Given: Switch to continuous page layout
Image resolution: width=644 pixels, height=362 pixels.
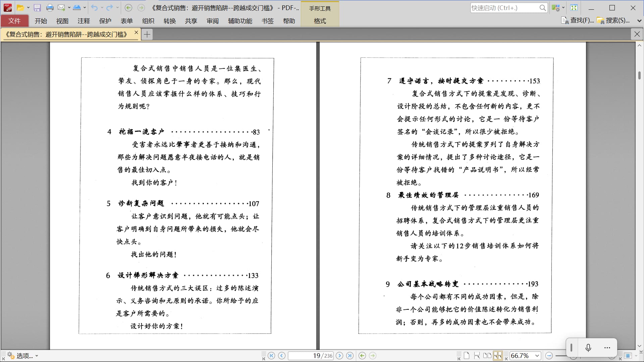Looking at the screenshot, I should click(477, 356).
